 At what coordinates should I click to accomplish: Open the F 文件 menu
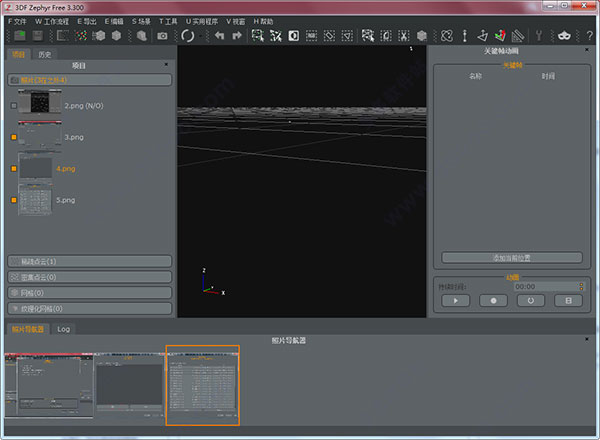coord(17,21)
